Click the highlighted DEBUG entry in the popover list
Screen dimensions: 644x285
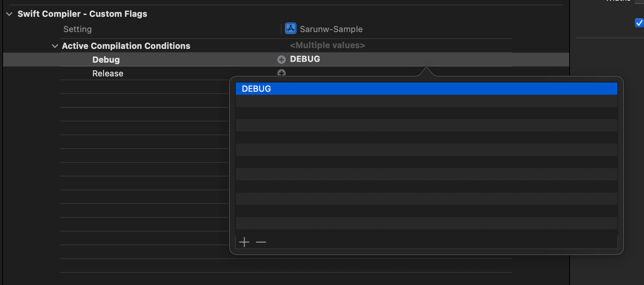256,89
